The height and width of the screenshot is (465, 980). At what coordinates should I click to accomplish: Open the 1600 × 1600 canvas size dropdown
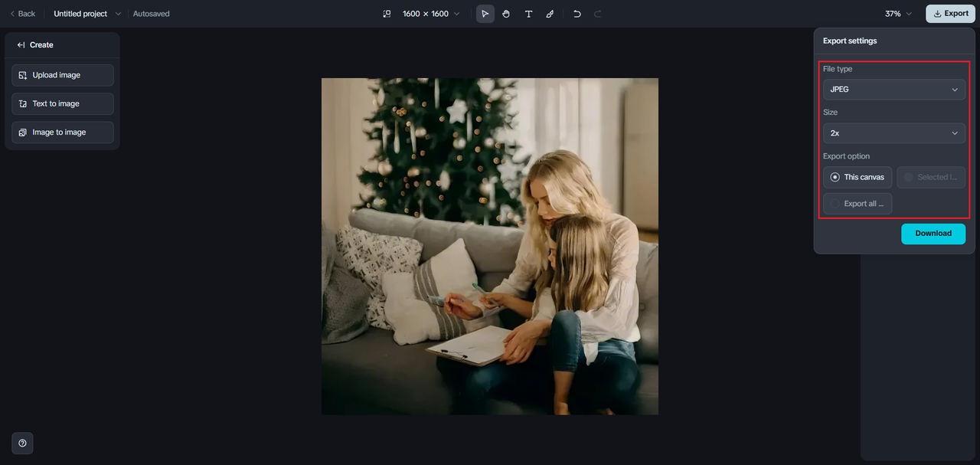click(432, 14)
